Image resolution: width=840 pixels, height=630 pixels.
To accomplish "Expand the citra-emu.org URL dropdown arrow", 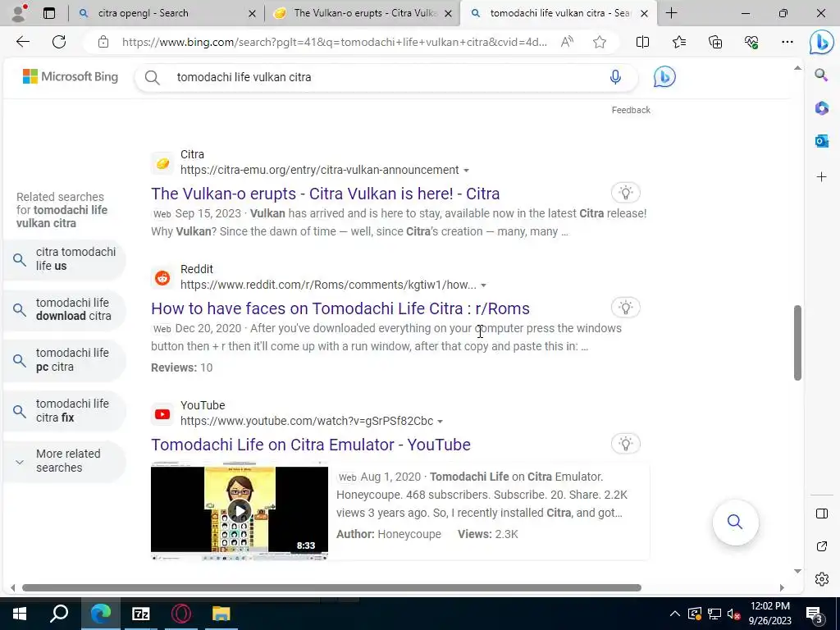I will click(x=466, y=171).
